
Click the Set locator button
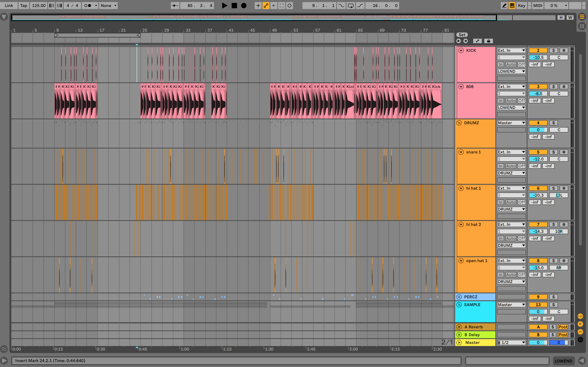coord(462,35)
